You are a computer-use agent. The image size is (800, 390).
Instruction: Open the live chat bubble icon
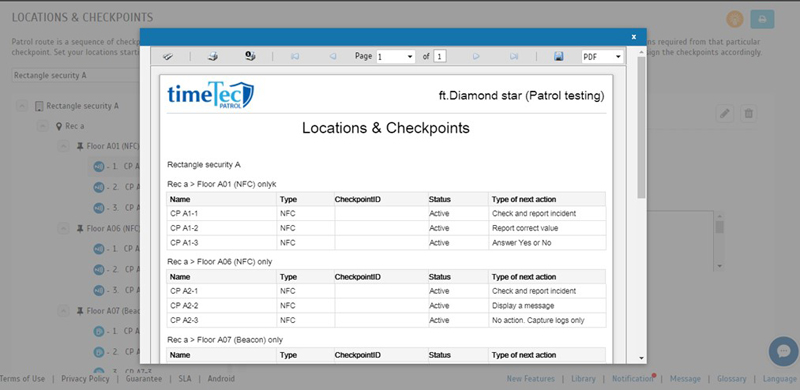784,351
